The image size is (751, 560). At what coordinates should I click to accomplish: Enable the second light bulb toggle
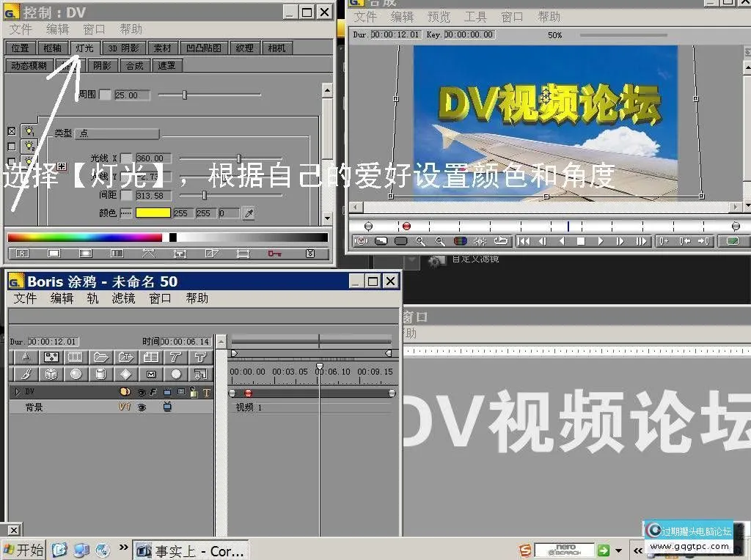tap(29, 146)
